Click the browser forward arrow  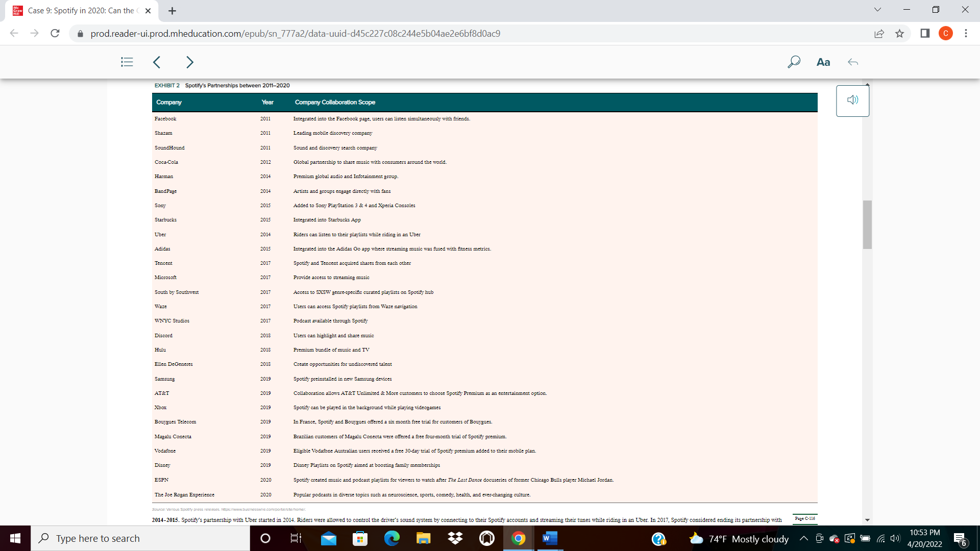[34, 34]
